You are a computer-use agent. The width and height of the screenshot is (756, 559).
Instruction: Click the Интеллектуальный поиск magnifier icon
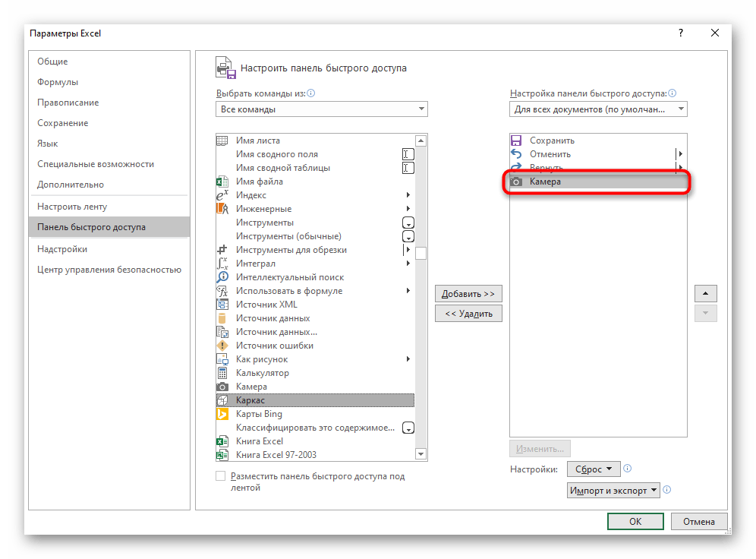[222, 277]
